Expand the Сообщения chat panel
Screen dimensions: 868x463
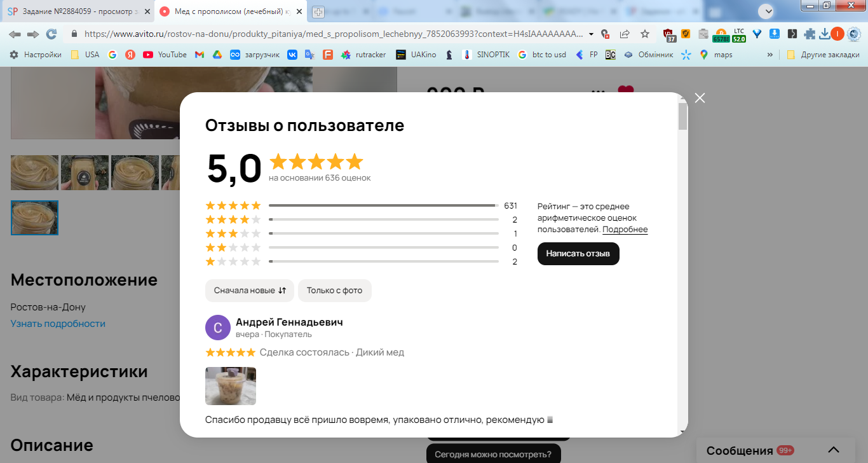tap(834, 450)
